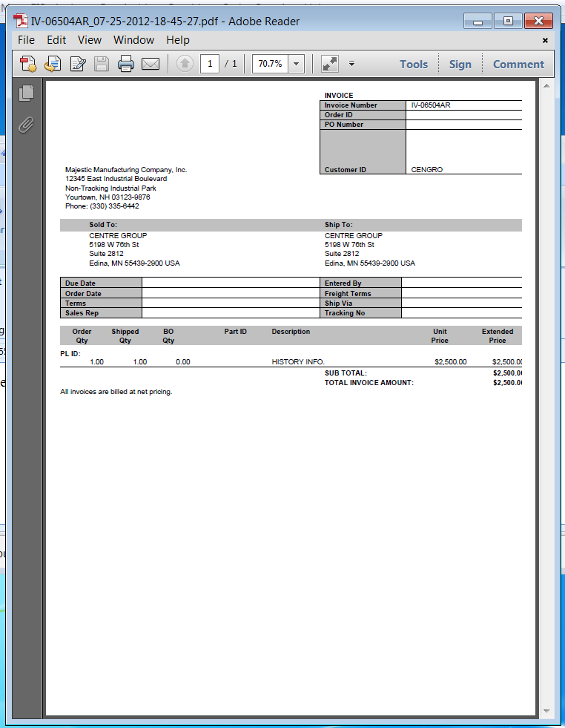Click the PL ID: label

(70, 353)
